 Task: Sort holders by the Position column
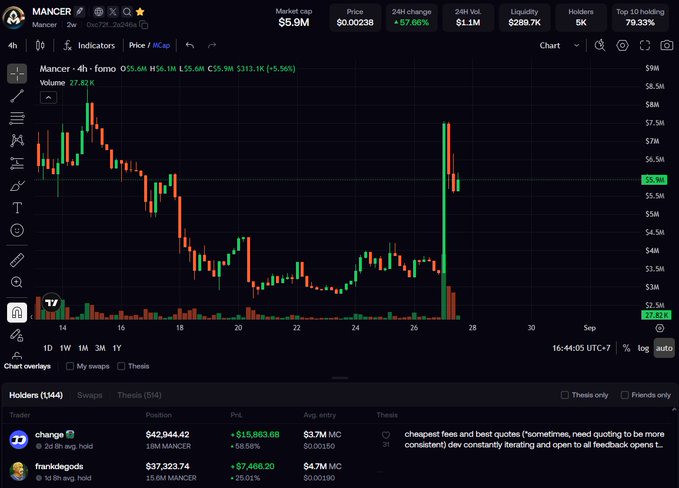(158, 415)
